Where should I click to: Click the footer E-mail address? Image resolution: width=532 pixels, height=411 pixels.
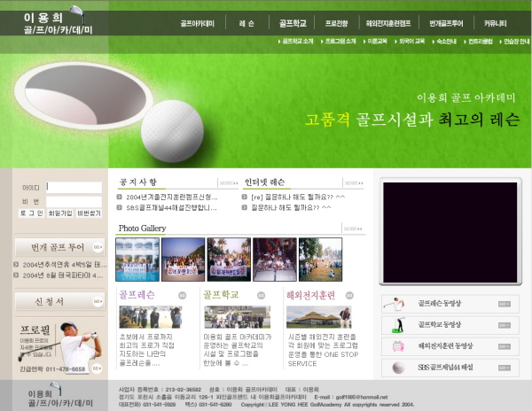tap(362, 397)
